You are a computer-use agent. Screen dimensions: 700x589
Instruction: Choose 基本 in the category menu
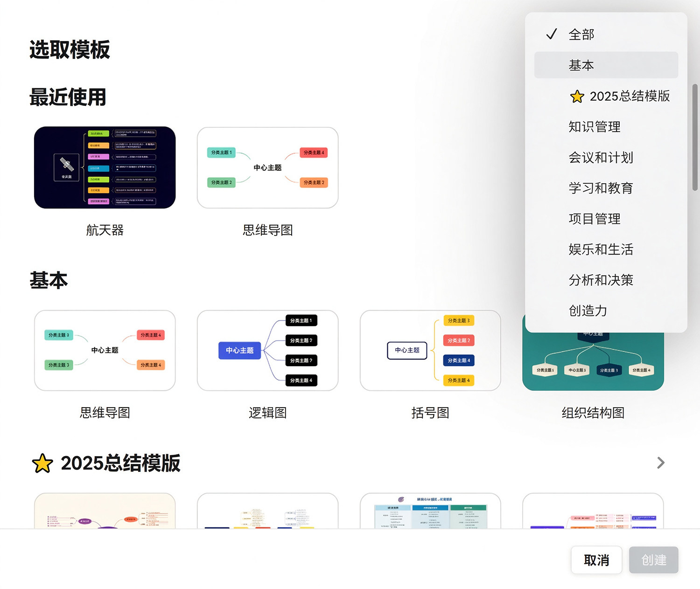coord(606,65)
